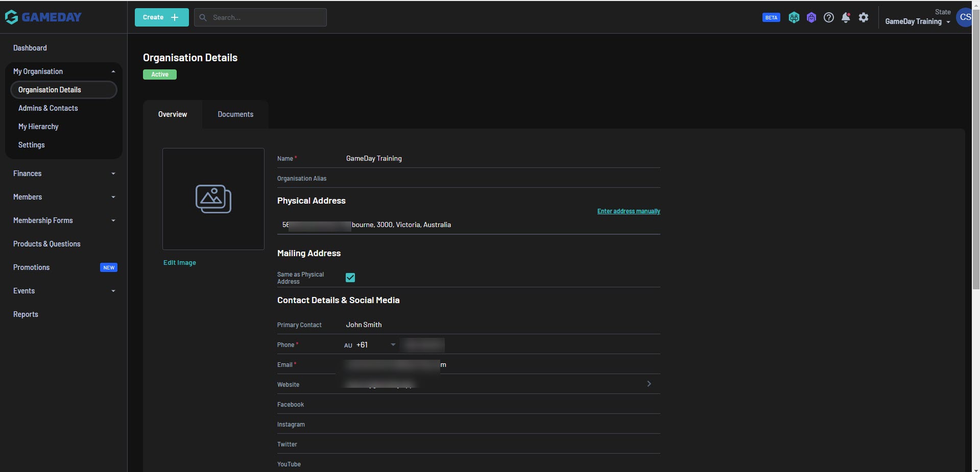Open Settings under My Organisation

pyautogui.click(x=32, y=145)
